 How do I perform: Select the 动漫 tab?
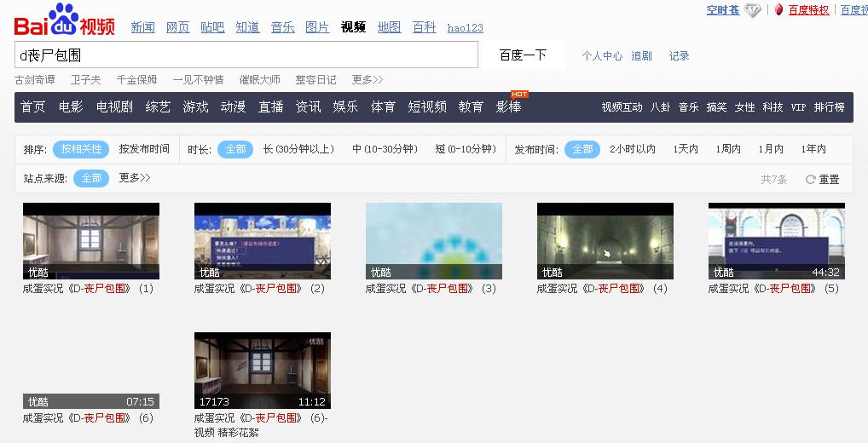click(233, 106)
